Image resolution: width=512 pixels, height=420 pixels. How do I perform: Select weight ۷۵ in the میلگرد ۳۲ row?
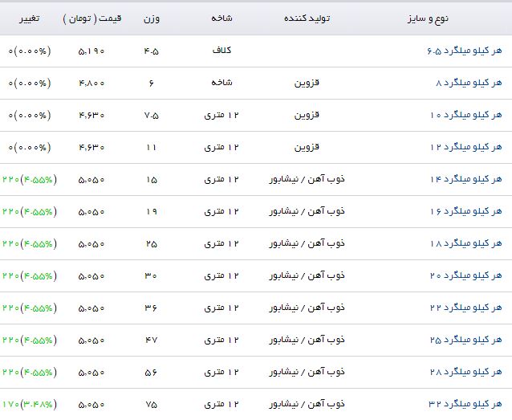pos(152,405)
